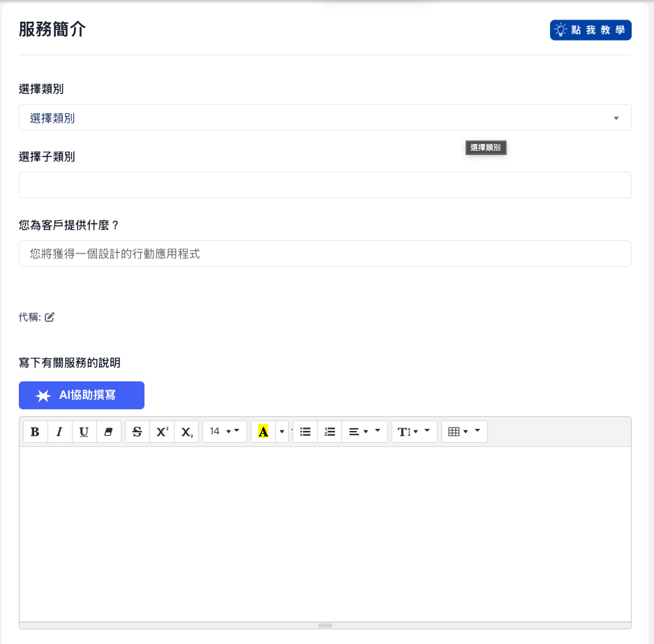Click the edit pencil next to 代稱

click(x=49, y=316)
